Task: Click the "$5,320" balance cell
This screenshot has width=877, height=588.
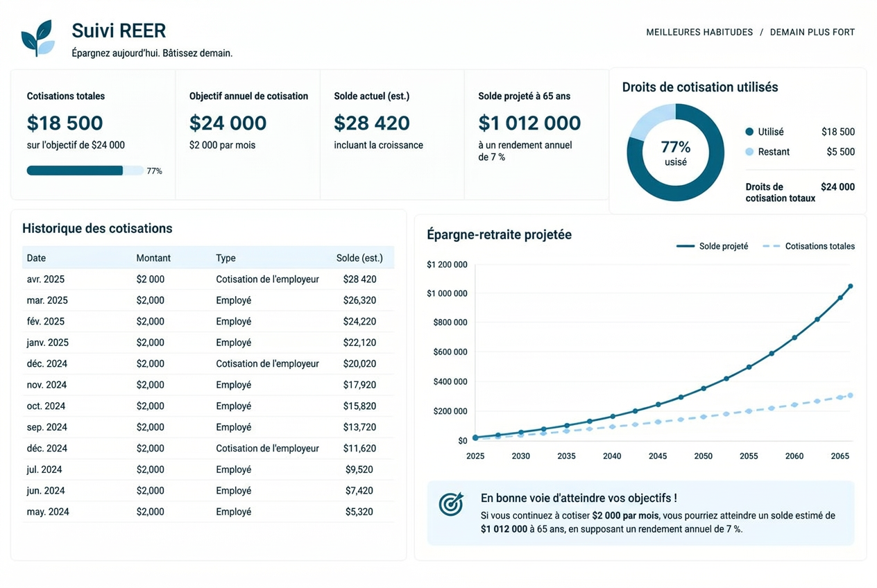Action: point(359,512)
